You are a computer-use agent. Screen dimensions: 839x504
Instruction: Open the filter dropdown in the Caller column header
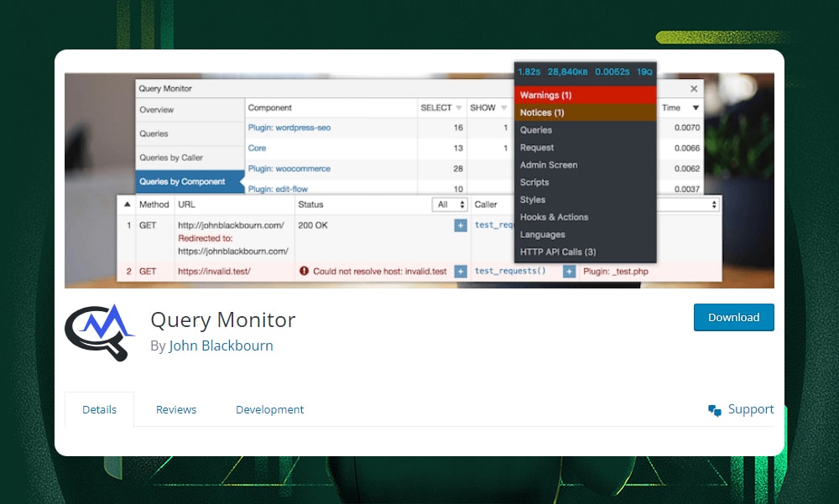coord(715,204)
